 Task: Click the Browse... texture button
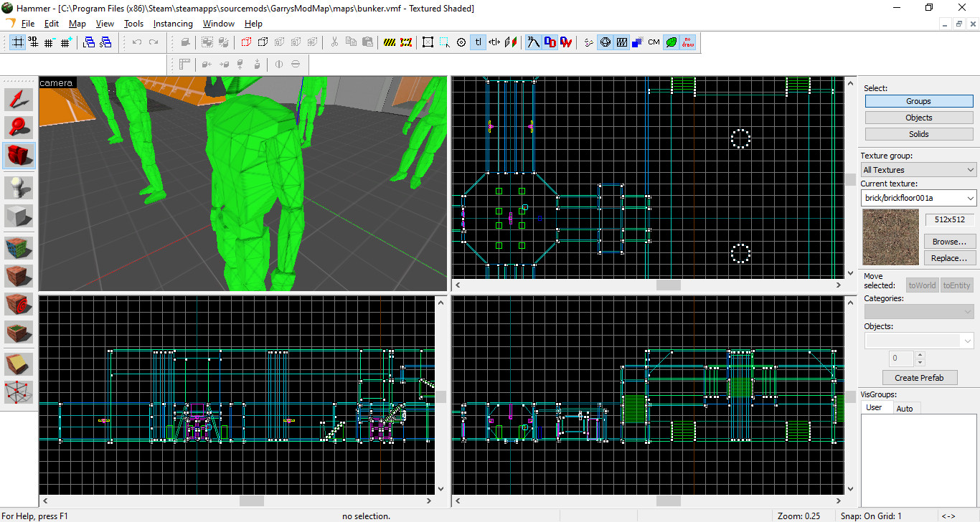point(949,242)
